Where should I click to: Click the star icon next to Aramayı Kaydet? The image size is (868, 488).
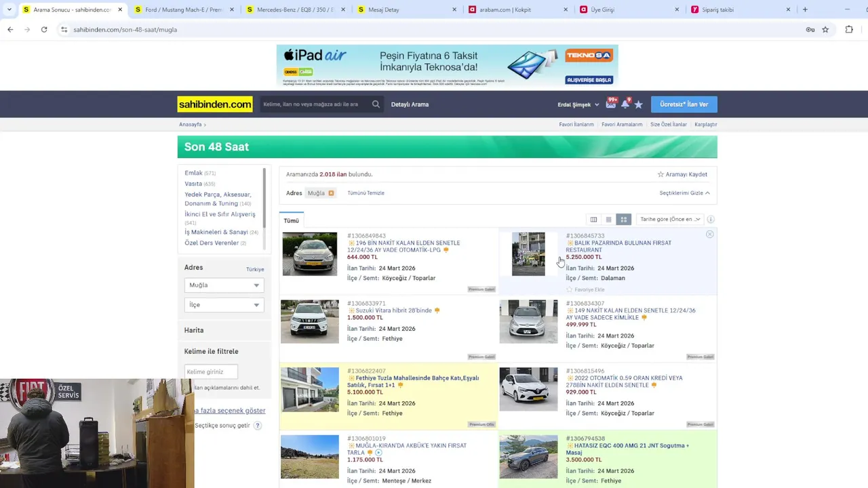point(660,174)
